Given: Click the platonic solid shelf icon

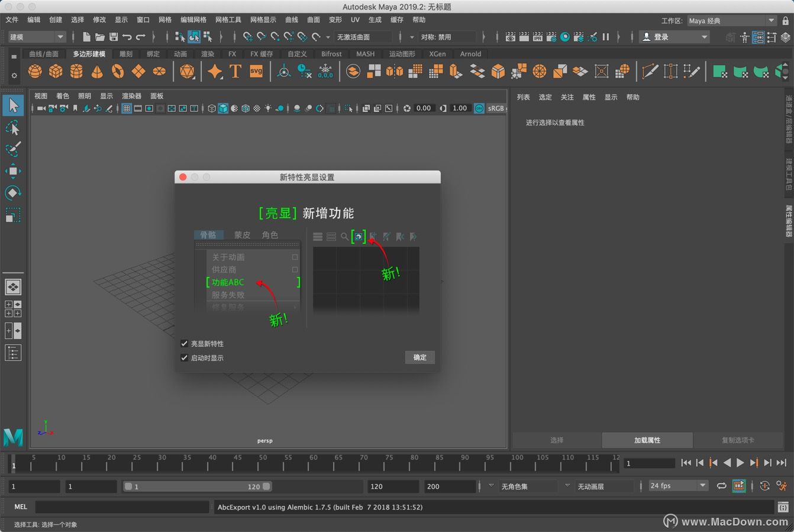Looking at the screenshot, I should click(187, 72).
